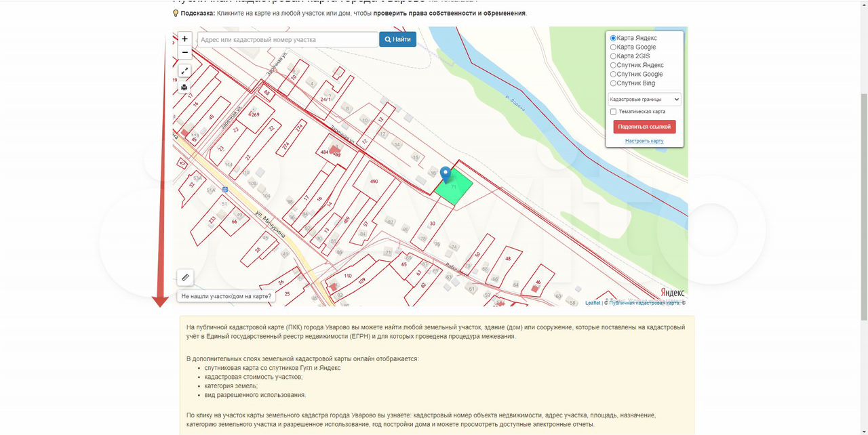Select the Карта 2GIS radio option
868x435 pixels.
click(x=614, y=56)
